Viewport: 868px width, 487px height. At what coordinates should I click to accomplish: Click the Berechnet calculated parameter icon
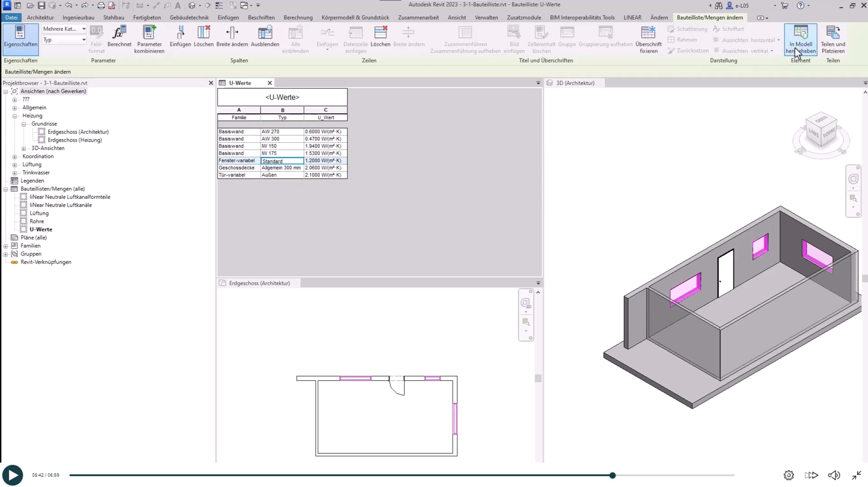119,37
